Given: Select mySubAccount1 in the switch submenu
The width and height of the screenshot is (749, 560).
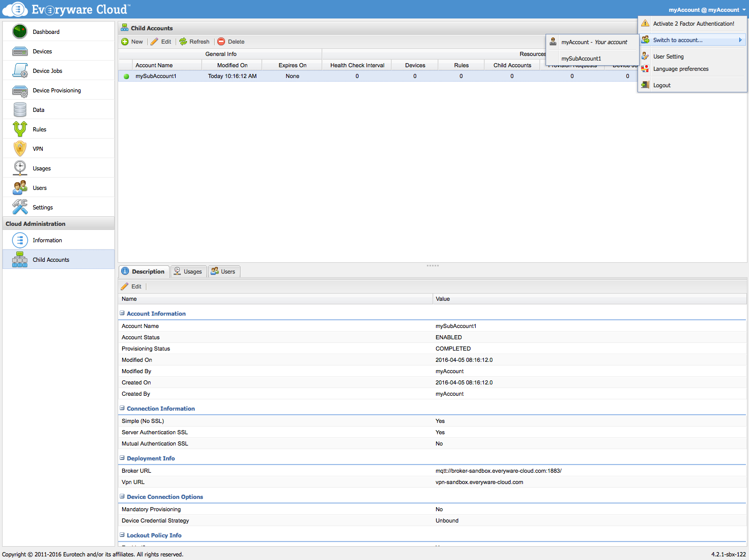Looking at the screenshot, I should click(581, 59).
